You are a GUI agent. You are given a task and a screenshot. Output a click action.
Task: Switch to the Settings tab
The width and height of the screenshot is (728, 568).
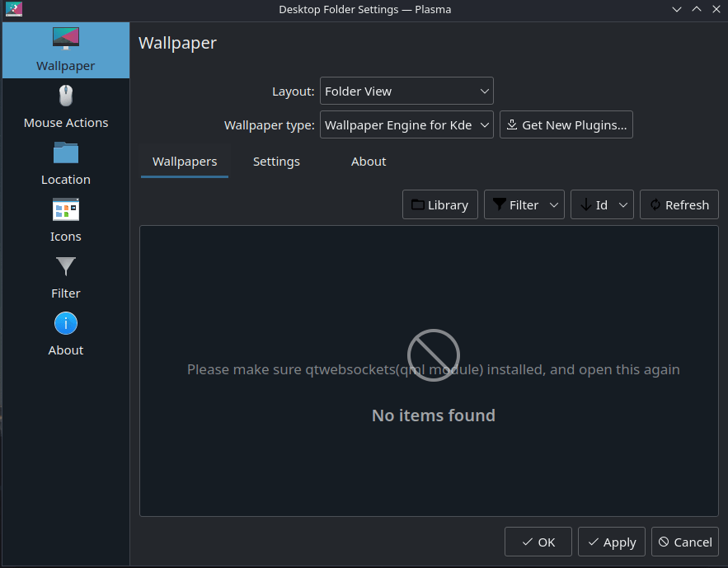276,161
